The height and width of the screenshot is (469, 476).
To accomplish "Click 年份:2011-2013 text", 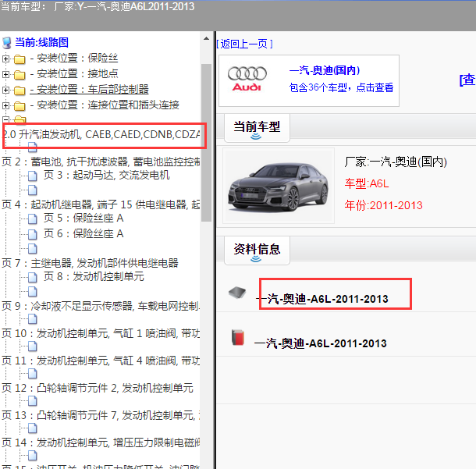I will (383, 205).
